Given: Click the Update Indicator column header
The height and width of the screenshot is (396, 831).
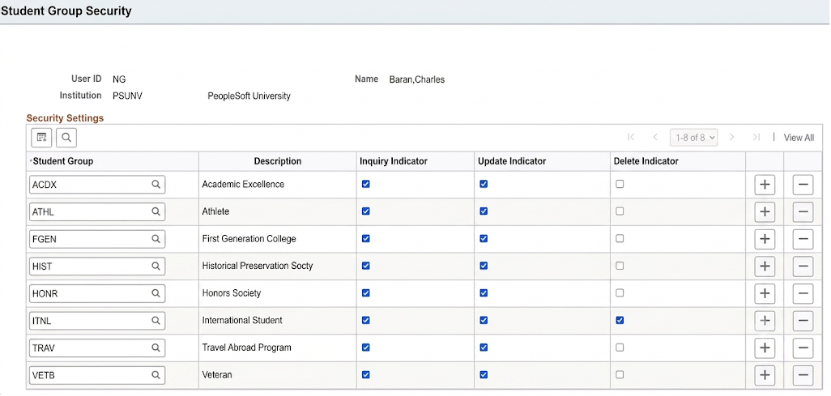Looking at the screenshot, I should (x=512, y=161).
